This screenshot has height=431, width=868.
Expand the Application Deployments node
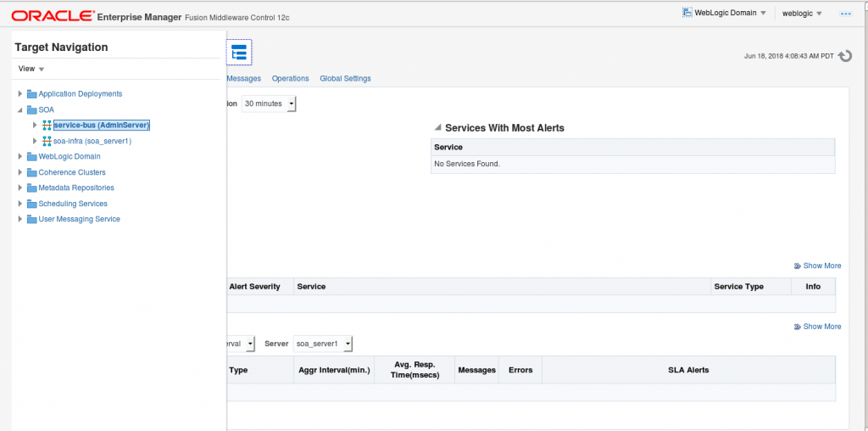click(20, 93)
